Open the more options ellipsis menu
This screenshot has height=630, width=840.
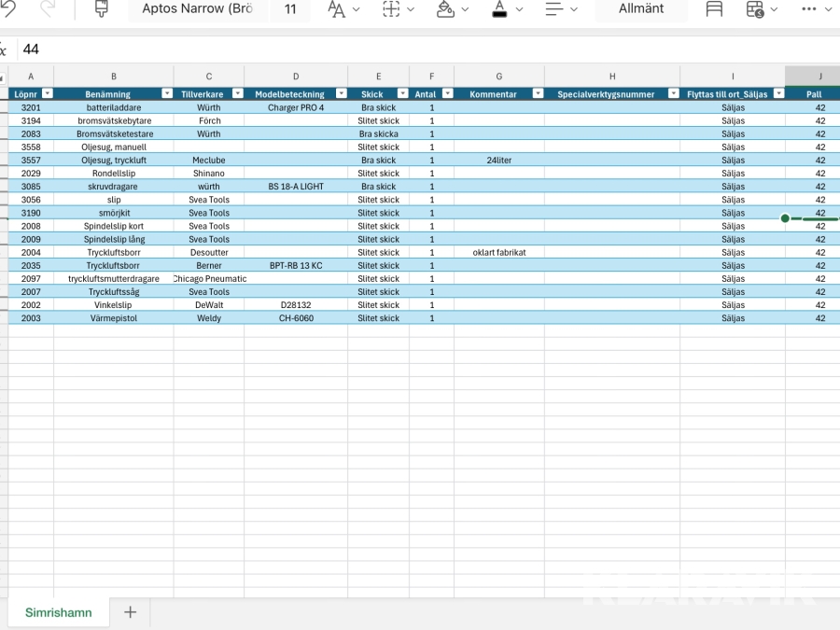809,9
